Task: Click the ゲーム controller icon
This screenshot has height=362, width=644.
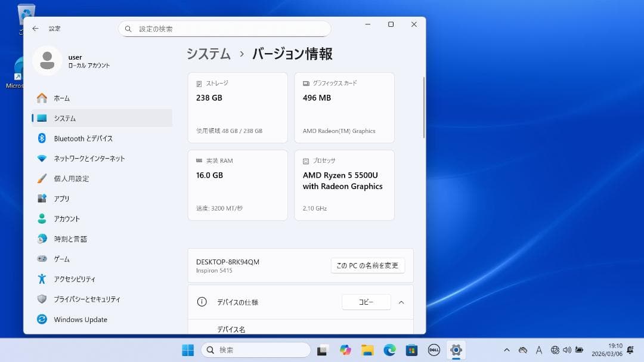Action: (42, 259)
